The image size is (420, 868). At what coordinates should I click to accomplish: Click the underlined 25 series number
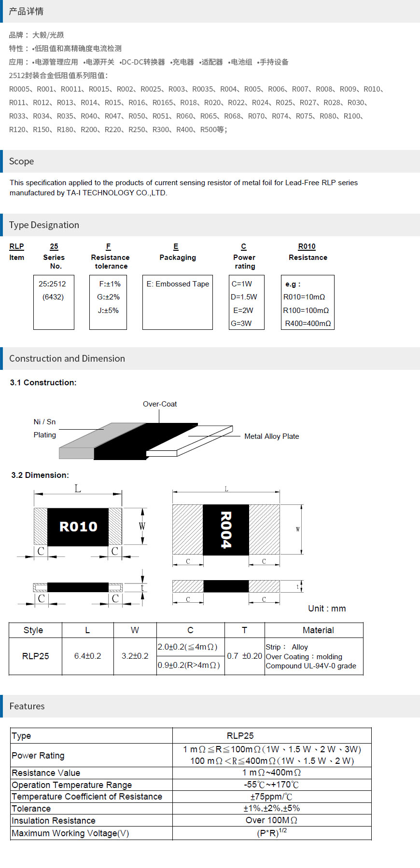coord(54,246)
